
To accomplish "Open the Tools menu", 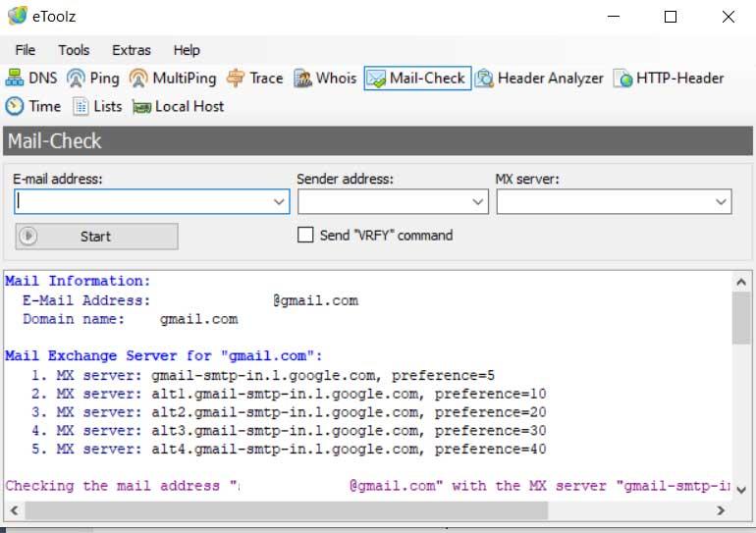I will 74,50.
